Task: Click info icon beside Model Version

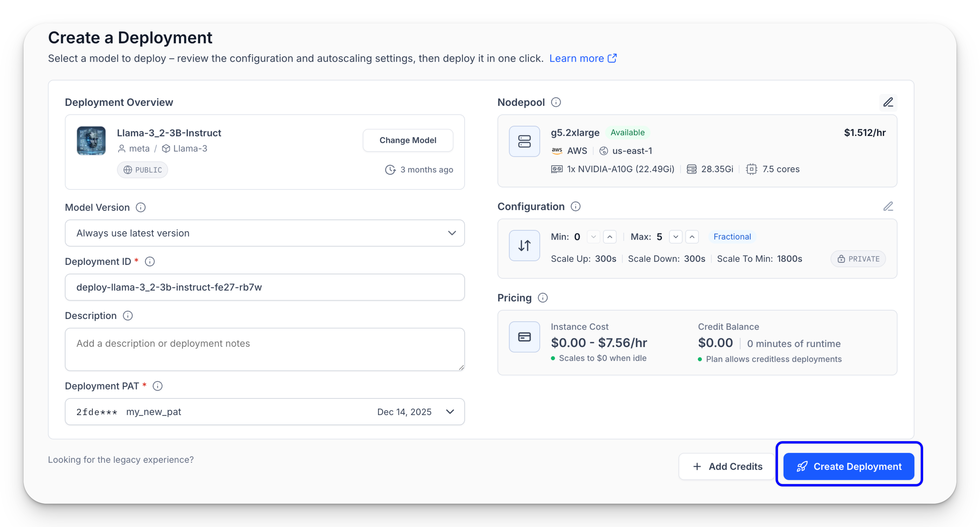Action: (x=141, y=207)
